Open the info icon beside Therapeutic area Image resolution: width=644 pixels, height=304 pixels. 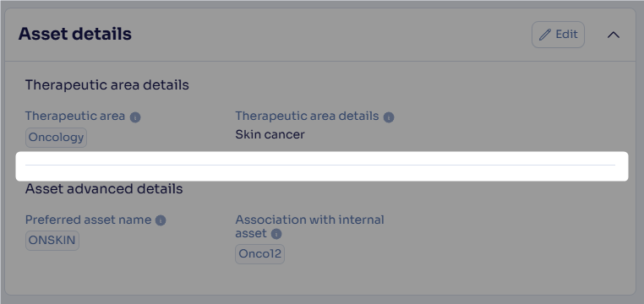point(135,117)
